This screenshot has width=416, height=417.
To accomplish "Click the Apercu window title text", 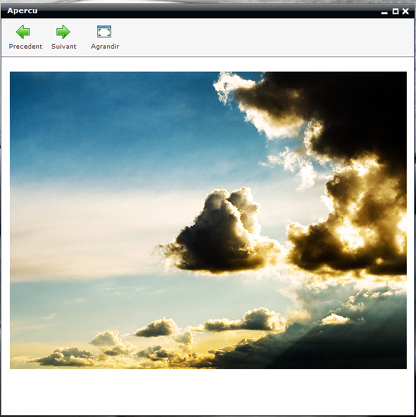I will (22, 11).
